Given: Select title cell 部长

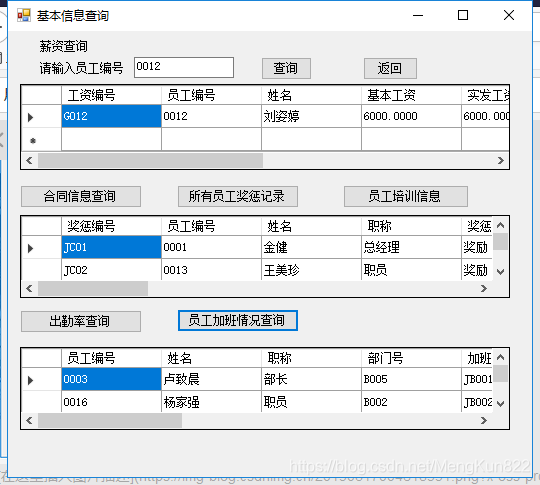Looking at the screenshot, I should (x=311, y=379).
